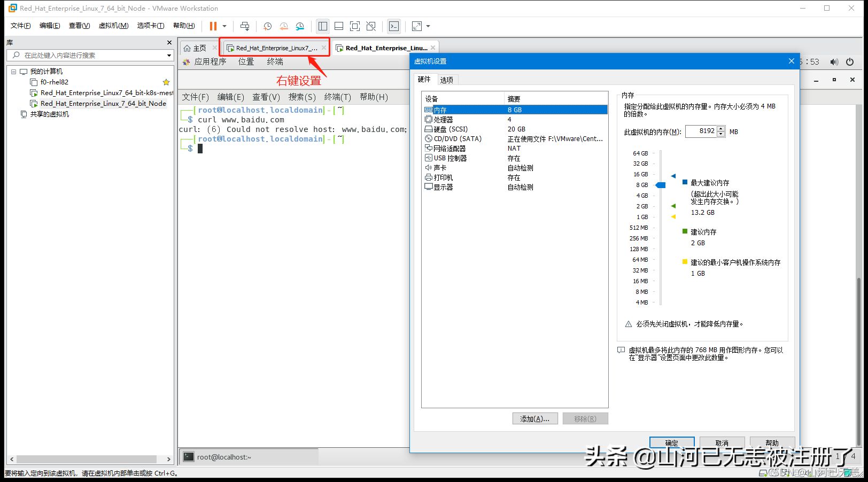The image size is (868, 482).
Task: Select the 声卡 device row
Action: 515,168
